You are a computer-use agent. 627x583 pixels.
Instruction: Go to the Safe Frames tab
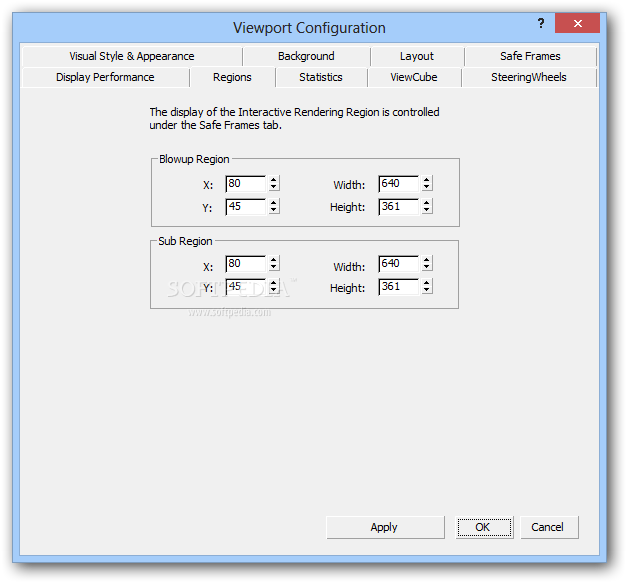point(530,56)
